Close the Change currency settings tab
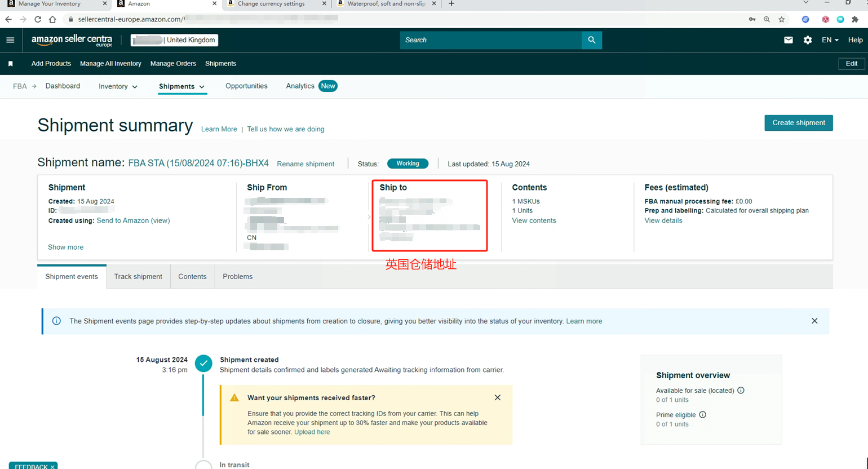 [x=324, y=3]
